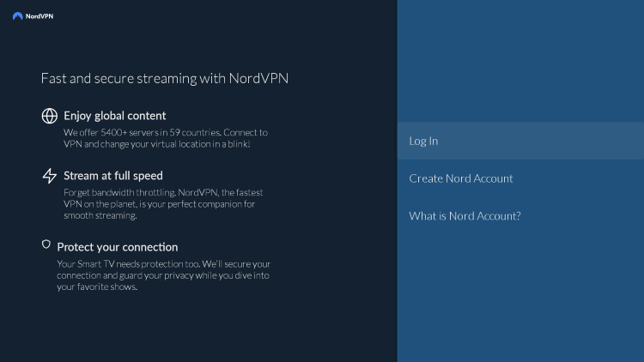Click the Smart TV protection description paragraph
Viewport: 644px width, 362px height.
[x=163, y=275]
